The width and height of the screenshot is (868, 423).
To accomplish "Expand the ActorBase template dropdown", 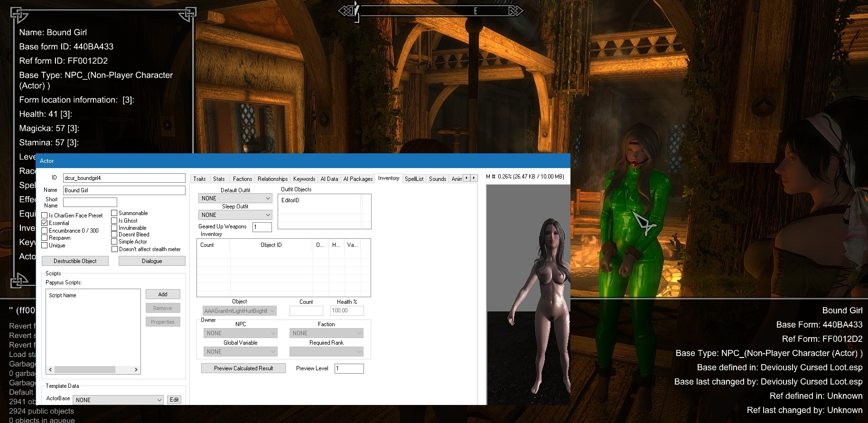I will point(118,400).
